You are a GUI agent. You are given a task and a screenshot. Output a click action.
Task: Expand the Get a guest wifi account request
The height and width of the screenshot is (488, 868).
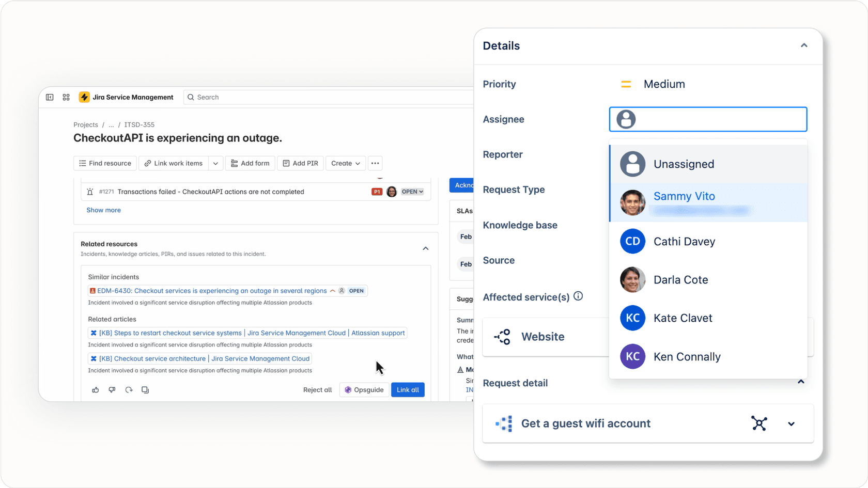(791, 423)
